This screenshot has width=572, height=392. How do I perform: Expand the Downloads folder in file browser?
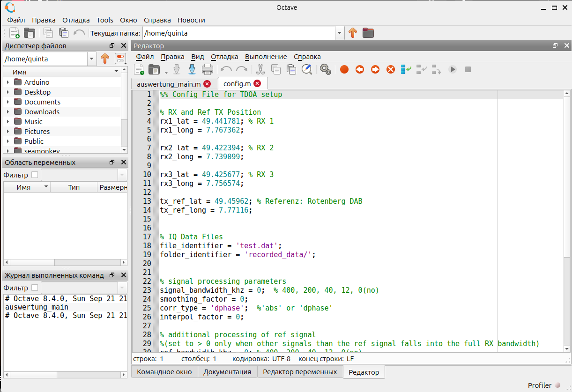(8, 112)
